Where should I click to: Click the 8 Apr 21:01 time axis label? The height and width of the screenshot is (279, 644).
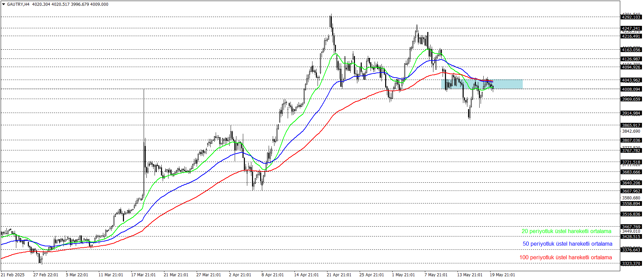tap(272, 275)
